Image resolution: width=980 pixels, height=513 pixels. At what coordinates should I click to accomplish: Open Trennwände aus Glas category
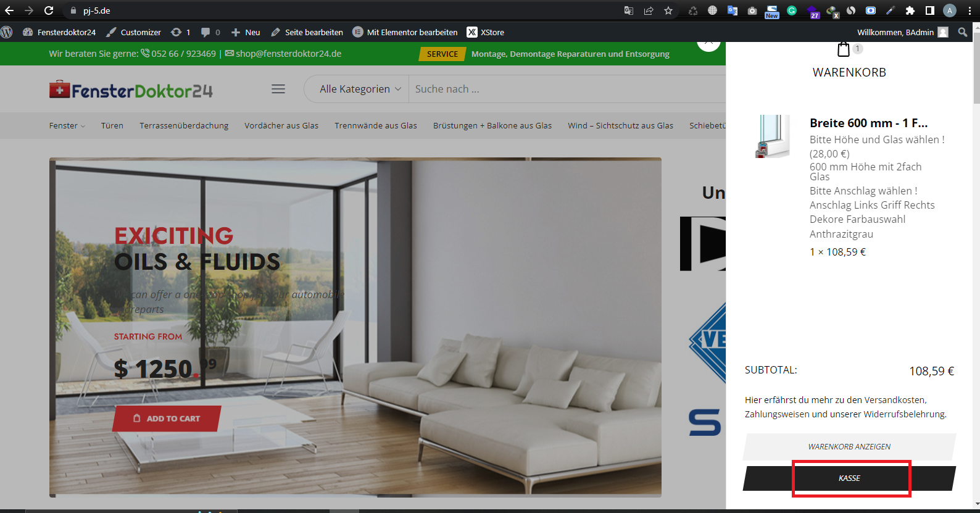click(376, 125)
